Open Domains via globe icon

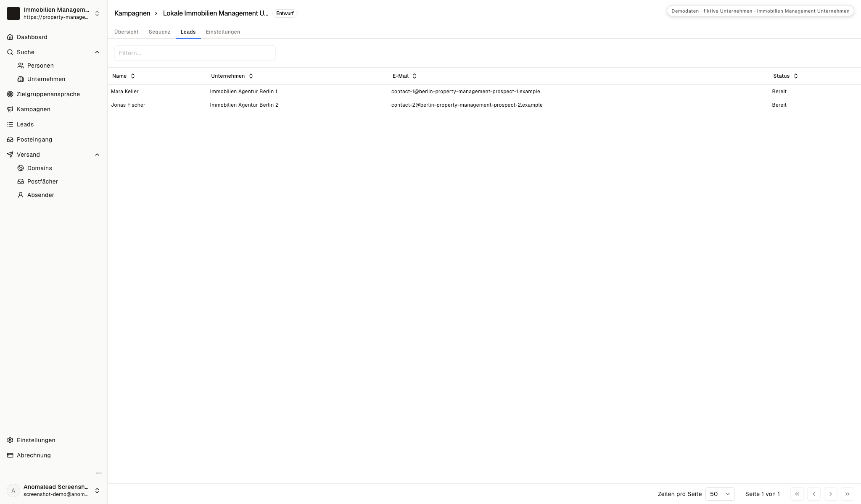coord(21,168)
